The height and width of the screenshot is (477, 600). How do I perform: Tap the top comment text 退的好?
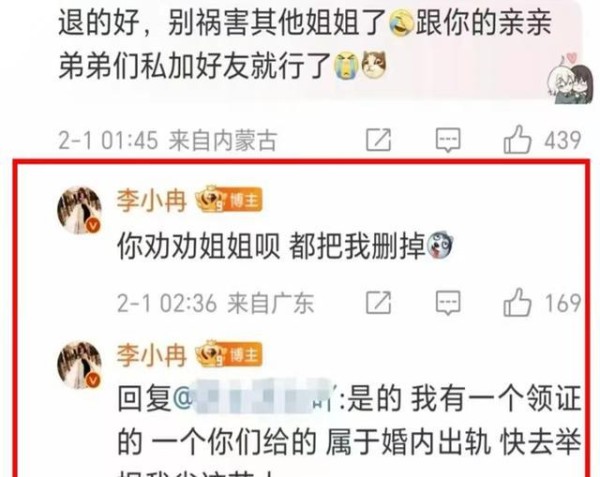point(99,22)
